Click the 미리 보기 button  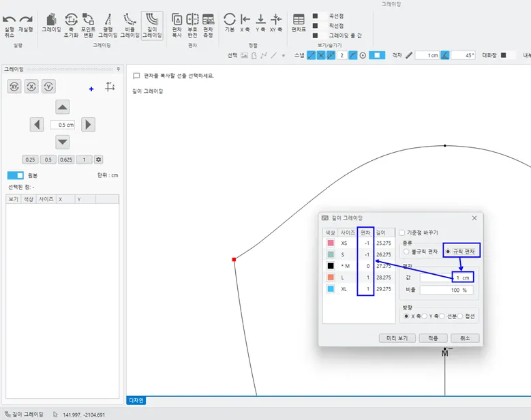(397, 338)
